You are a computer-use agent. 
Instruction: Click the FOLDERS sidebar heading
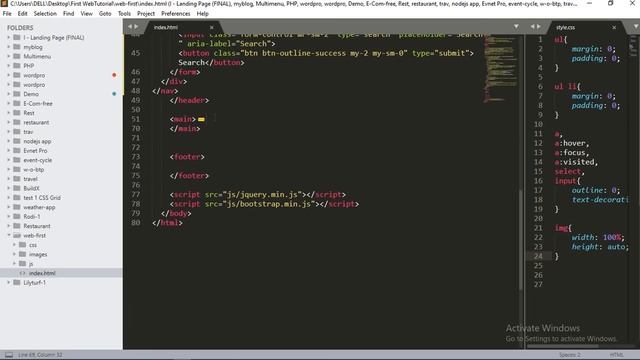20,28
